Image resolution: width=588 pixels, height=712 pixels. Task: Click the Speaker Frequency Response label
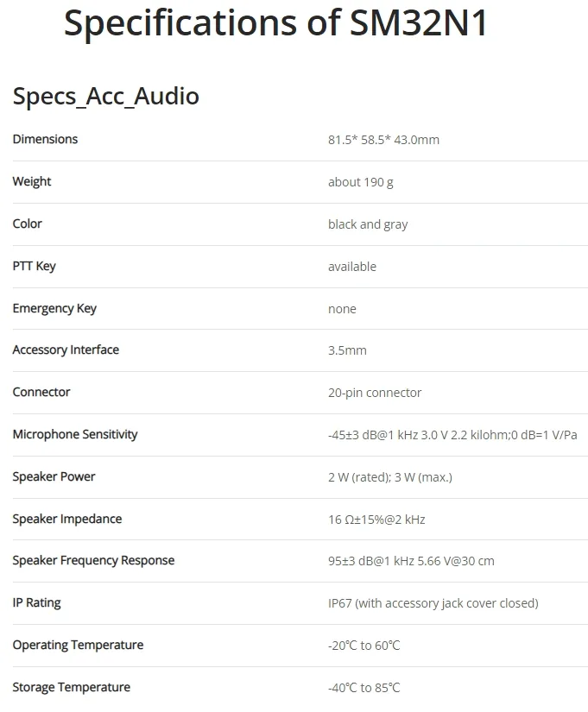coord(93,561)
